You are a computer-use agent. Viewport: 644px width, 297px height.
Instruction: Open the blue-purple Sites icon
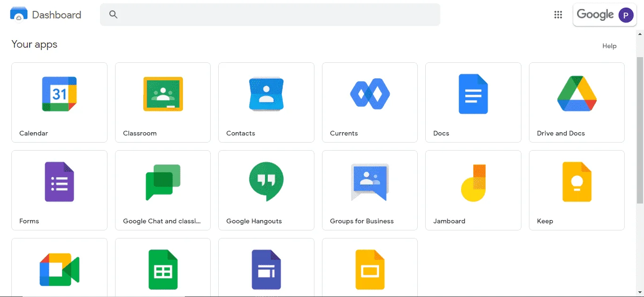266,270
